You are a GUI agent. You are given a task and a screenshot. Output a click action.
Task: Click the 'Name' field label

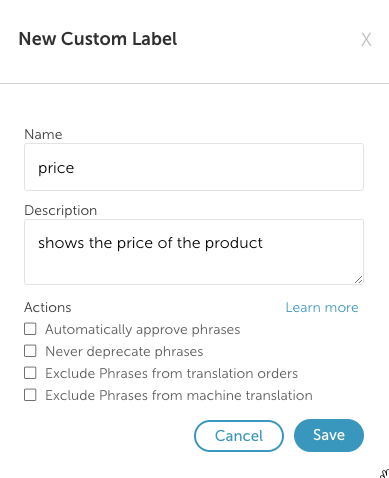(x=43, y=135)
